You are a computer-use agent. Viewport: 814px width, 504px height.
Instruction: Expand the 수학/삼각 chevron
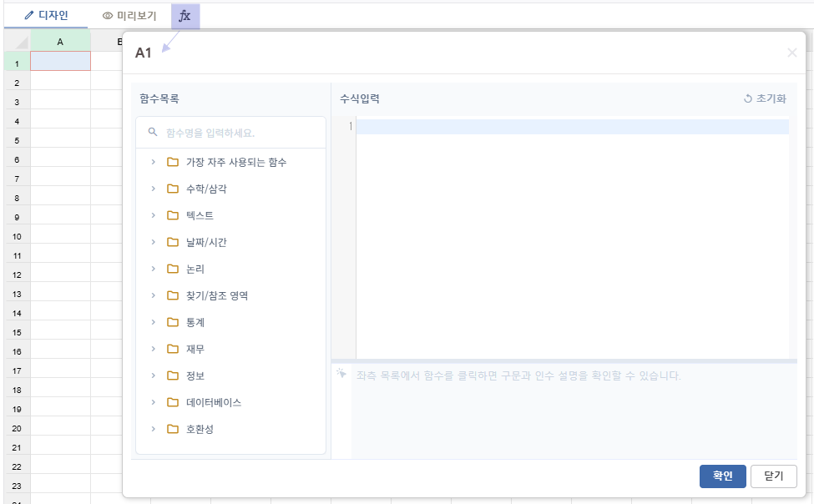(x=153, y=189)
